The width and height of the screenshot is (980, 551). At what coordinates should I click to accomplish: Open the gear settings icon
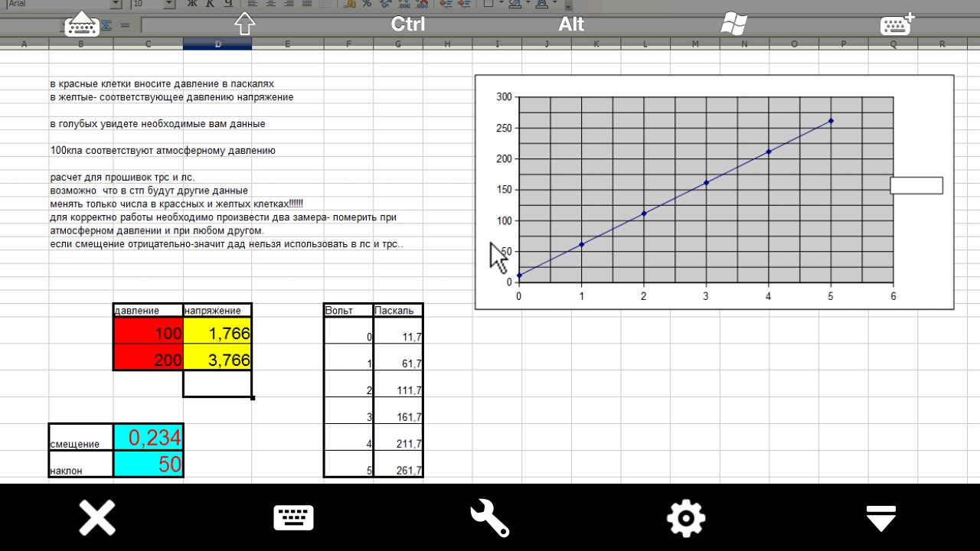pyautogui.click(x=685, y=517)
